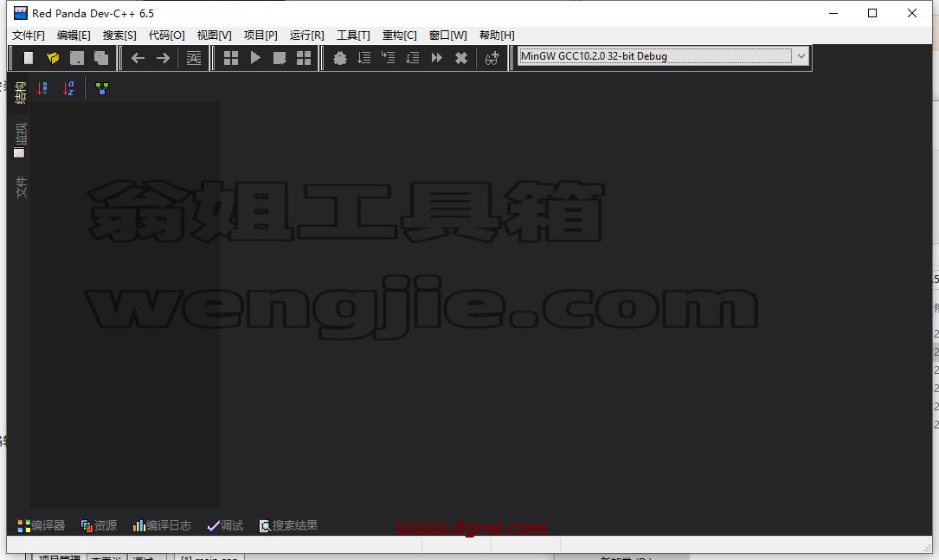Start debugging with the bug icon
939x560 pixels.
[x=339, y=58]
